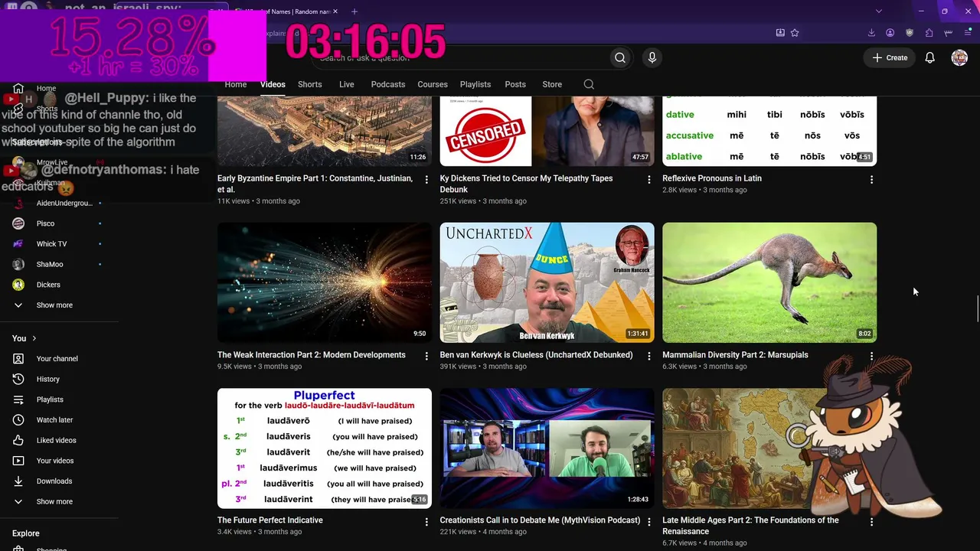Play the UnchartedX dunce-hat thumbnail video
980x551 pixels.
[x=547, y=282]
